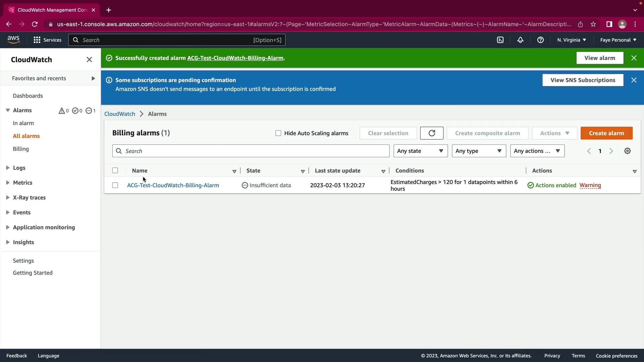Screen dimensions: 644x362
Task: Go to AWS console home logo
Action: (13, 40)
